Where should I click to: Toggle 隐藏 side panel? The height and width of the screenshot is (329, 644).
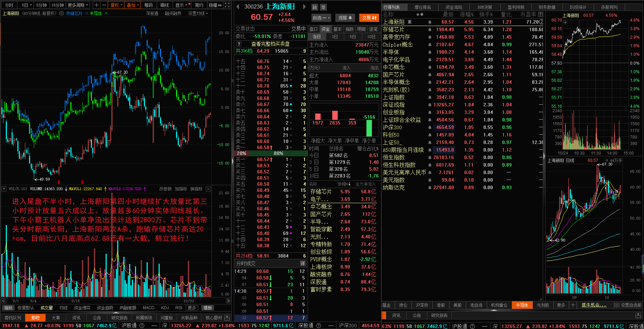point(215,5)
